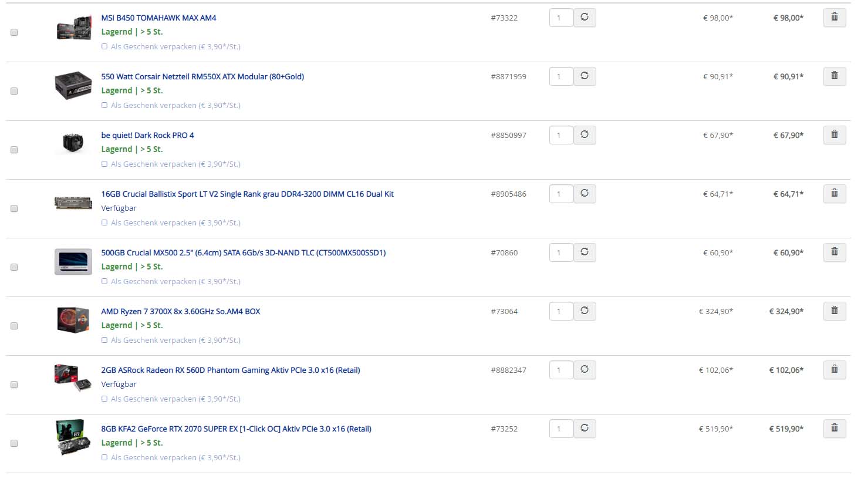Screen dimensions: 868x482
Task: Open 16GB Crucial Ballistix Sport LT product page
Action: [x=247, y=194]
